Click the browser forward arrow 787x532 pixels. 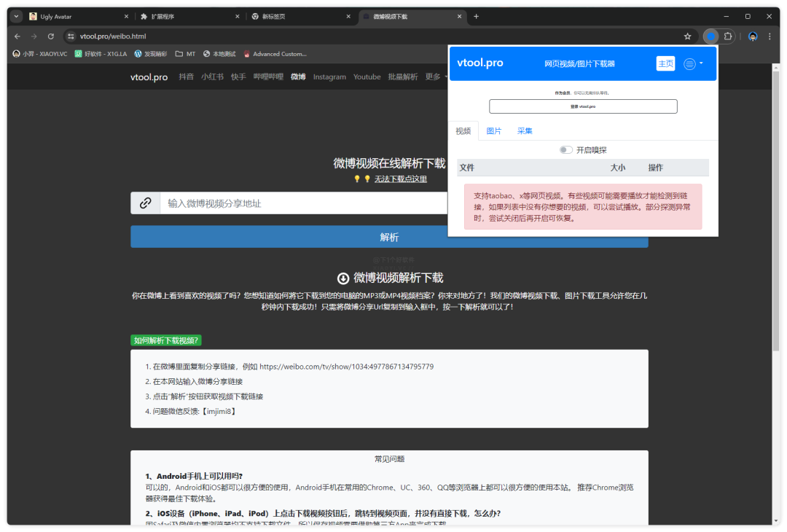click(x=34, y=36)
